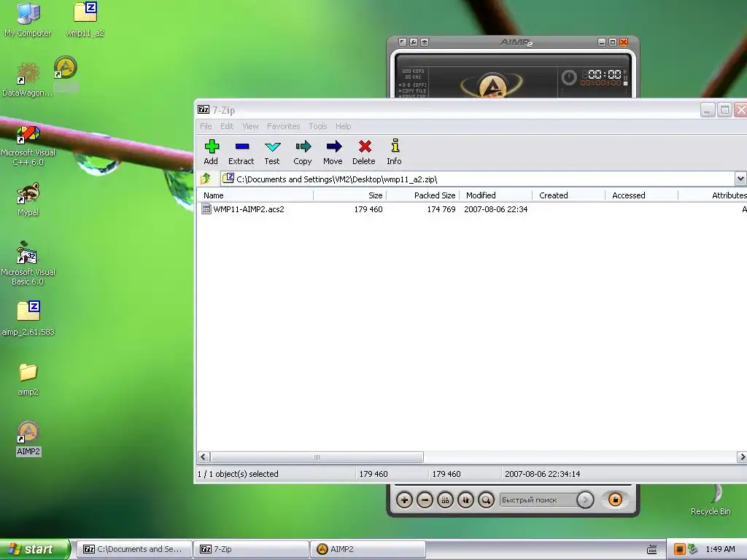Click the orange system tray icon
This screenshot has width=747, height=560.
click(679, 549)
